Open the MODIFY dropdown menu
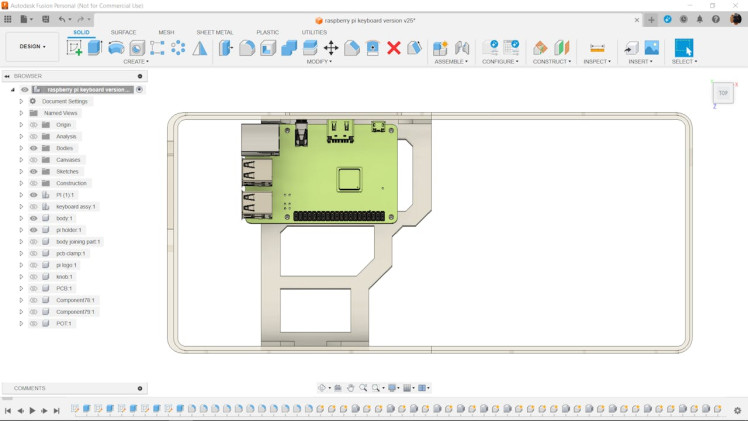 coord(320,62)
